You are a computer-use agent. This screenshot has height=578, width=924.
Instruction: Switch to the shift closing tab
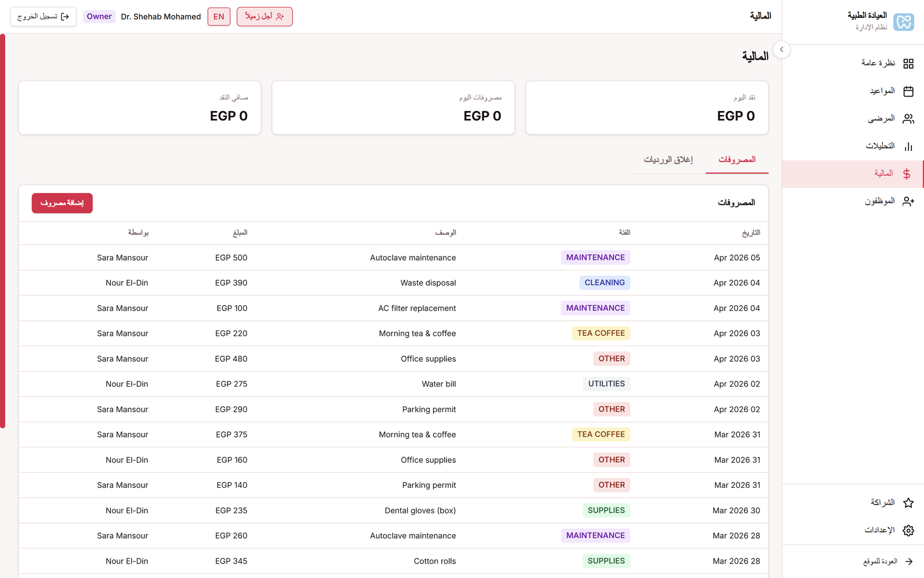pyautogui.click(x=668, y=160)
